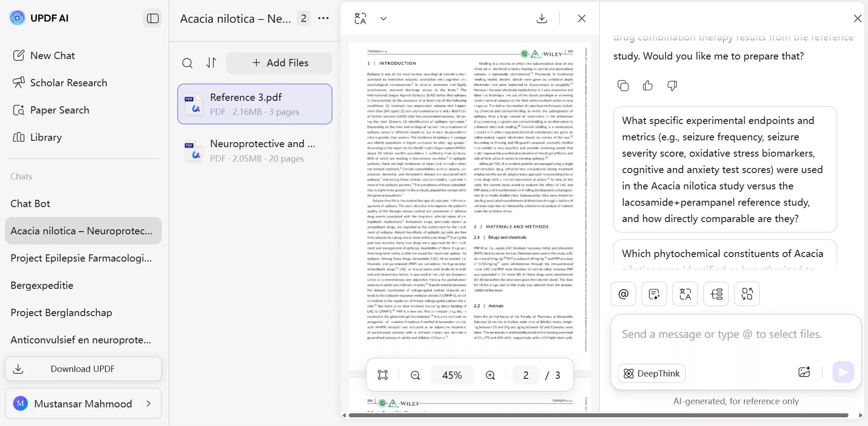Open Scholar Research from the sidebar
The height and width of the screenshot is (426, 868).
click(x=68, y=83)
